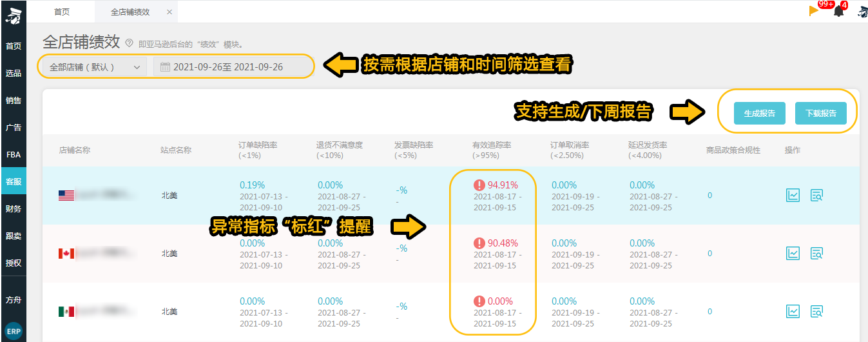Click the 站点名称 column header
Screen dimensions: 868x342
tap(176, 150)
